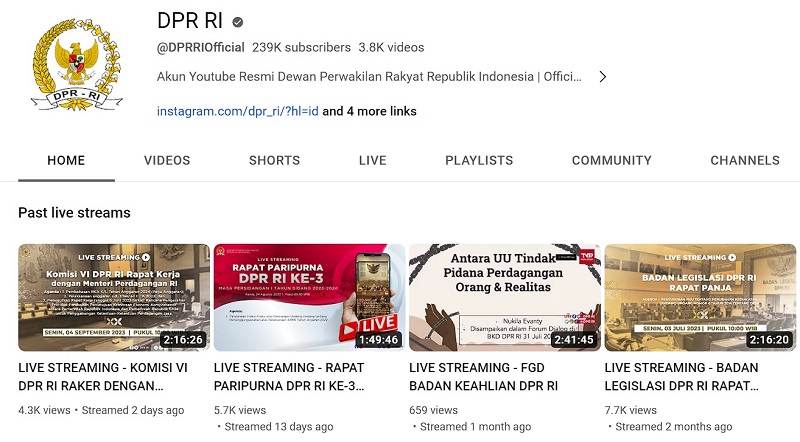Expand the channel description chevron arrow
800x442 pixels.
coord(603,77)
